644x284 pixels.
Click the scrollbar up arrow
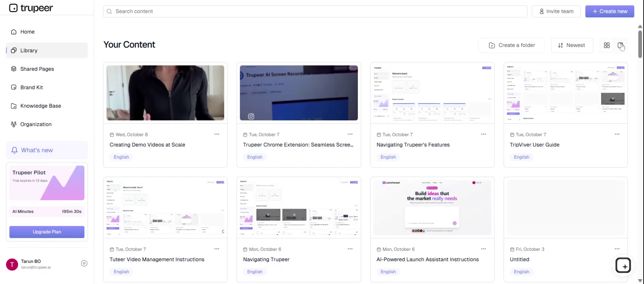(640, 26)
